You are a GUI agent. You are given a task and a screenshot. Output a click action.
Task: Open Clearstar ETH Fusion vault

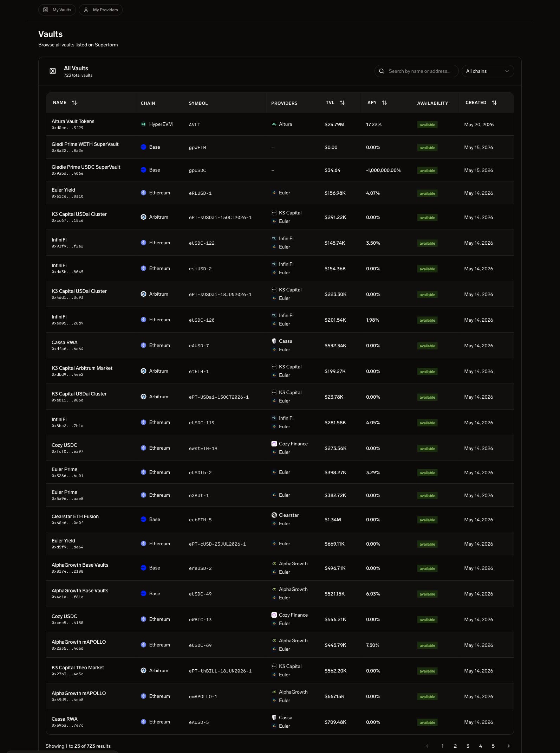pos(75,516)
